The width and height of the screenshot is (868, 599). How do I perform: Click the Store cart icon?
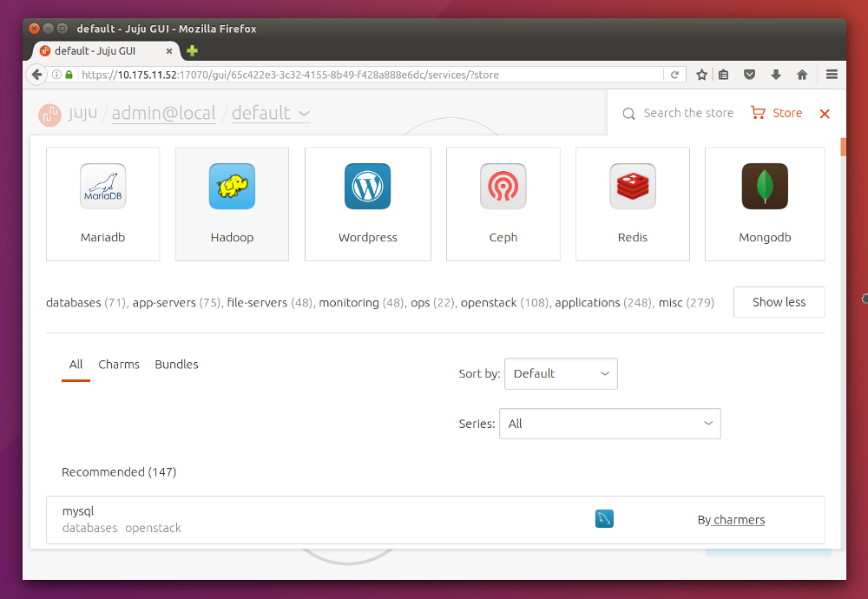click(x=758, y=113)
